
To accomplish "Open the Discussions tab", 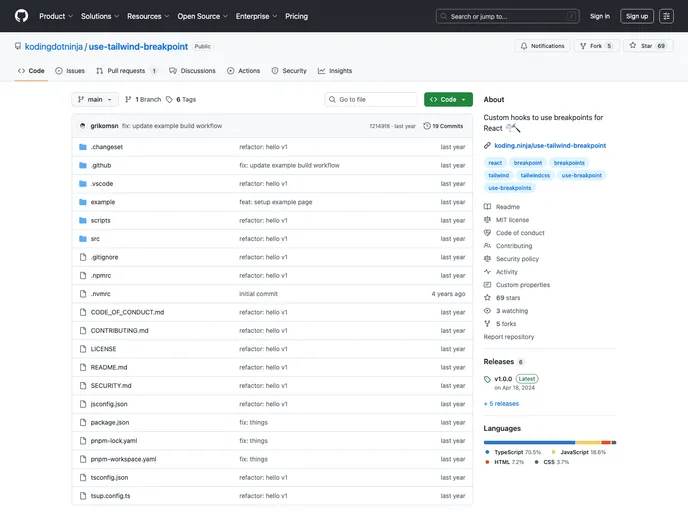I will coord(192,71).
